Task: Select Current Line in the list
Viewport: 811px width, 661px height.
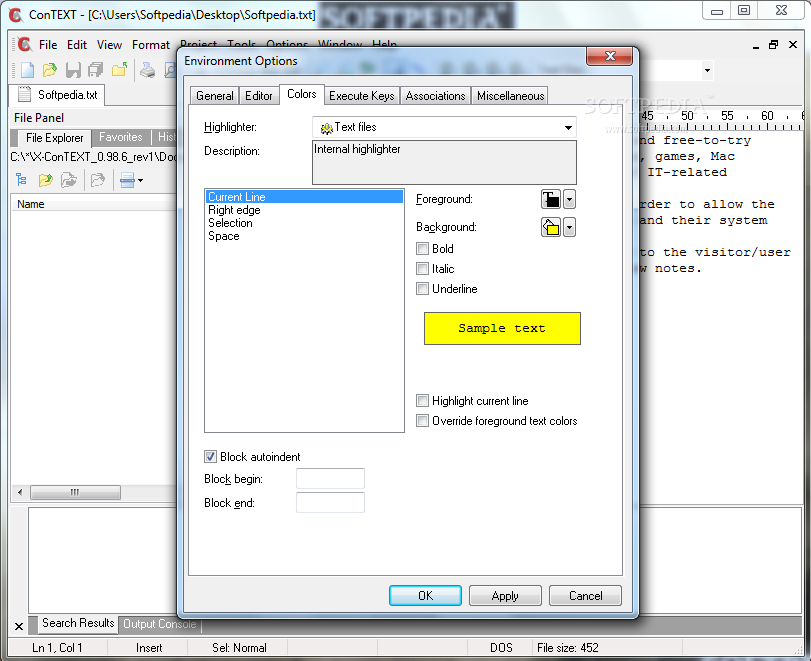Action: click(304, 197)
